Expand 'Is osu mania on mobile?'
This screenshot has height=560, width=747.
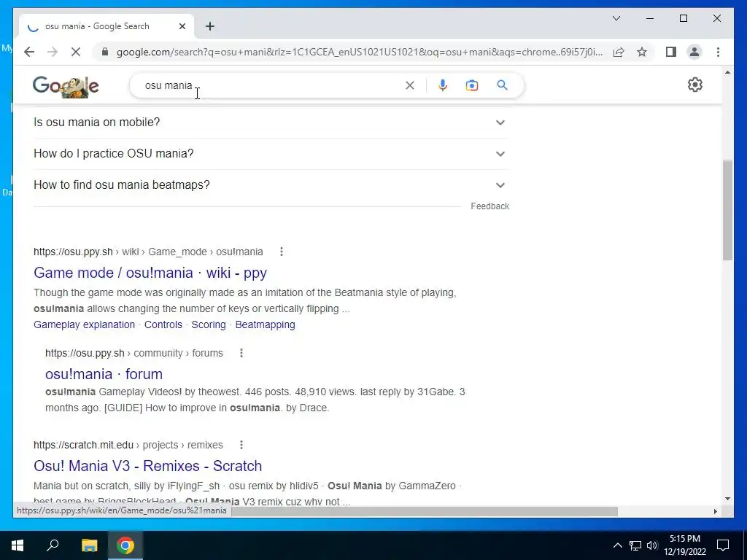(x=271, y=122)
